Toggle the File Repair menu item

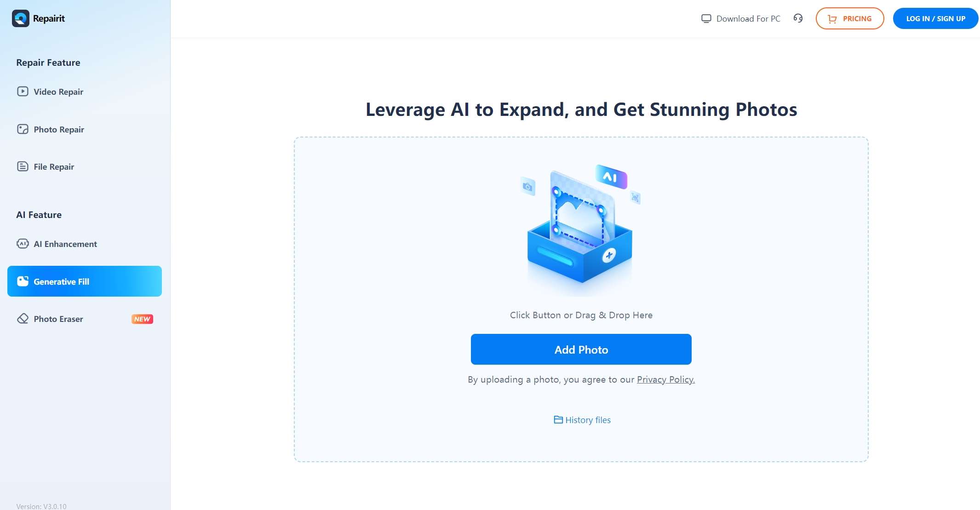pyautogui.click(x=54, y=166)
